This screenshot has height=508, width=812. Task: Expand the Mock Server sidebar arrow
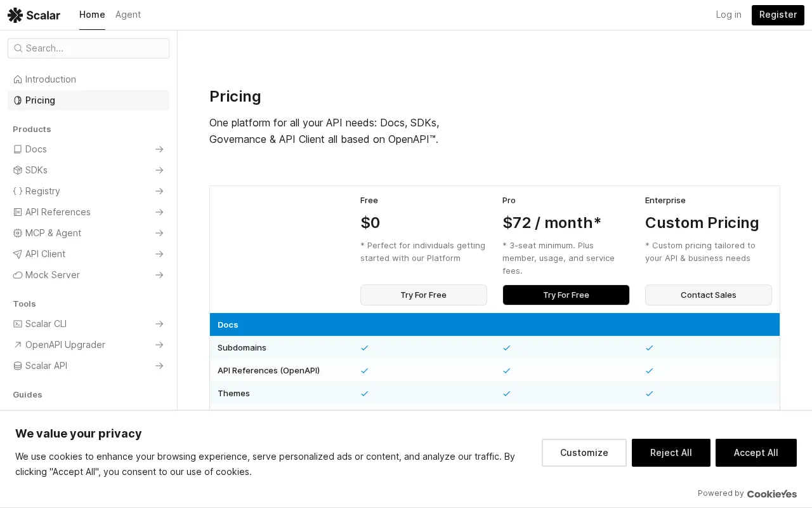159,275
